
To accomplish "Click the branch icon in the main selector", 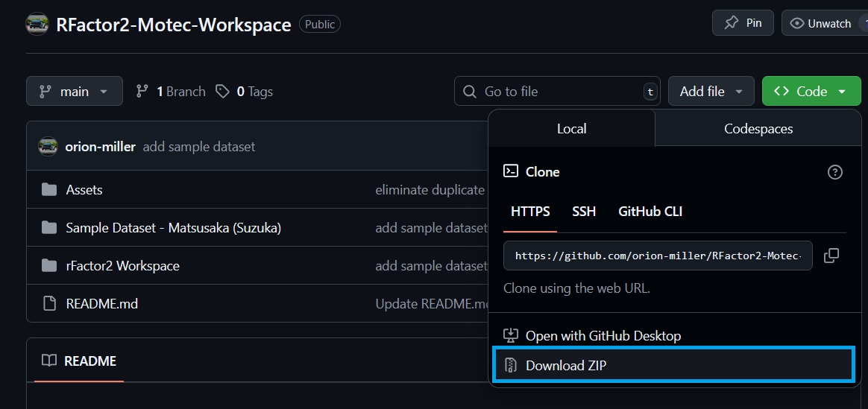I will click(x=45, y=91).
